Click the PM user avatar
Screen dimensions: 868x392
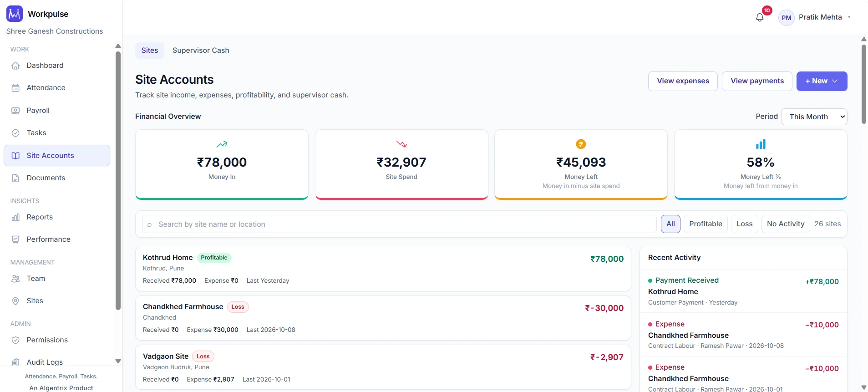[x=786, y=18]
